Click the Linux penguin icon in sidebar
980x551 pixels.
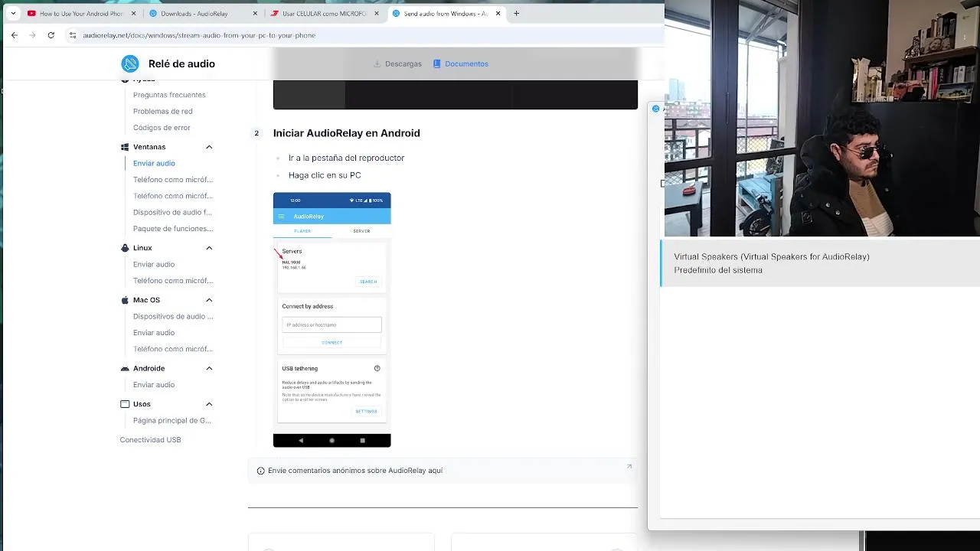[125, 248]
